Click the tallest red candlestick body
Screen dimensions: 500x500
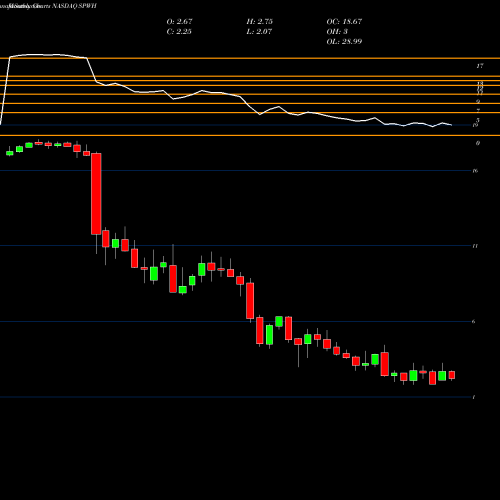96,194
